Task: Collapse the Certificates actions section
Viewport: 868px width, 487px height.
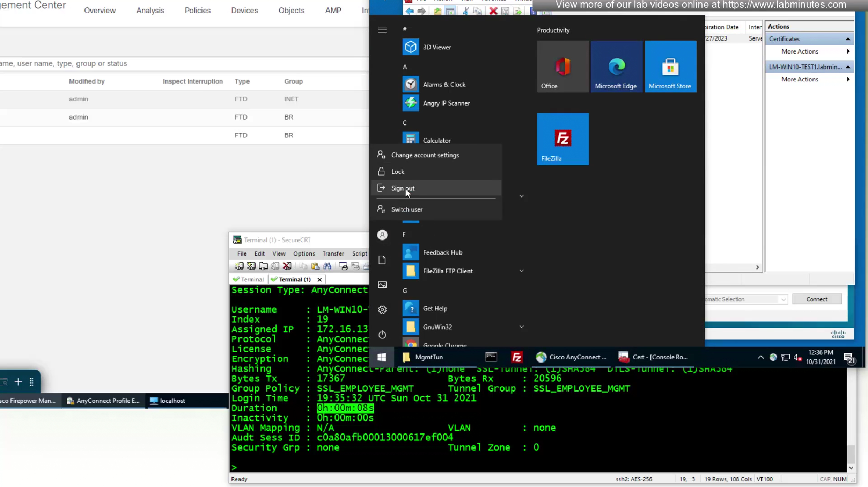Action: click(848, 39)
